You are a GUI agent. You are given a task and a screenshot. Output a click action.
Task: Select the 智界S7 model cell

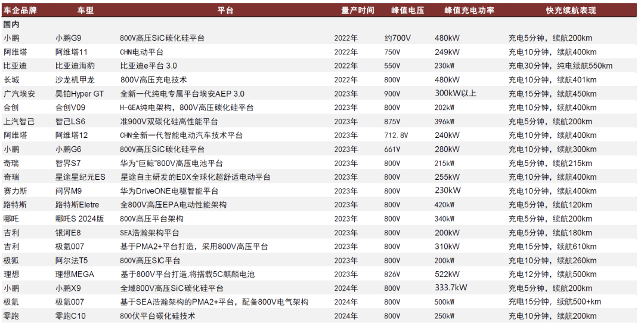pyautogui.click(x=68, y=163)
